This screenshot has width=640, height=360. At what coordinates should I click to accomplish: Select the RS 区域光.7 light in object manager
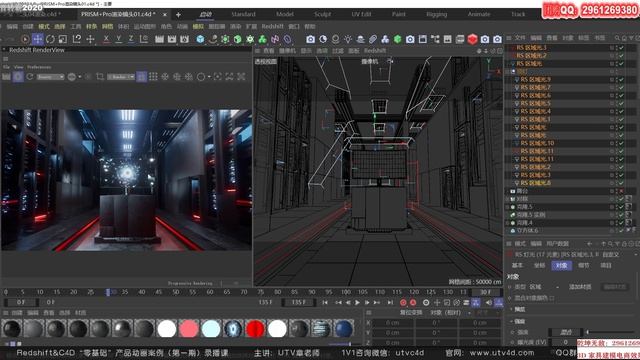point(535,87)
